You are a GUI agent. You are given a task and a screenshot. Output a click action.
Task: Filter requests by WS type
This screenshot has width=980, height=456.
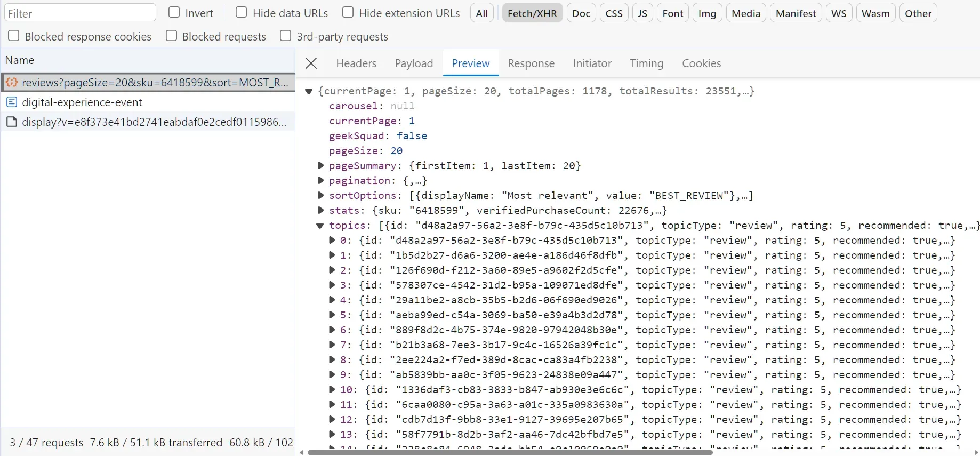coord(839,13)
